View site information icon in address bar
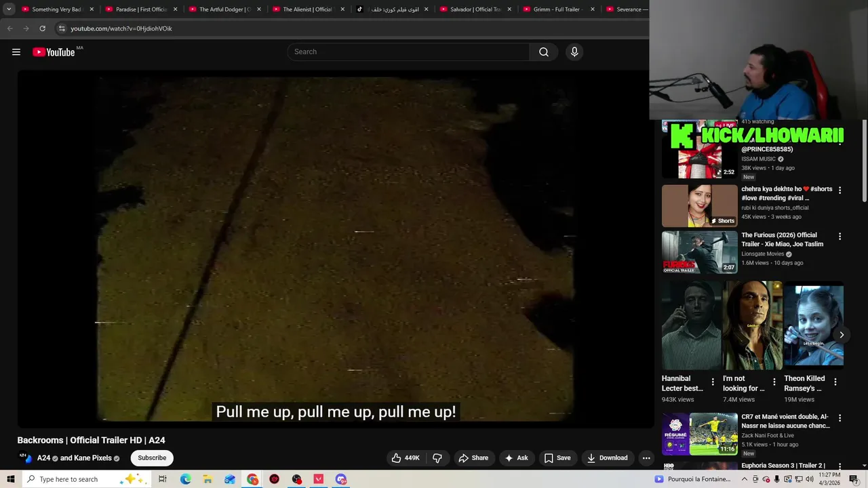This screenshot has height=488, width=868. click(62, 28)
